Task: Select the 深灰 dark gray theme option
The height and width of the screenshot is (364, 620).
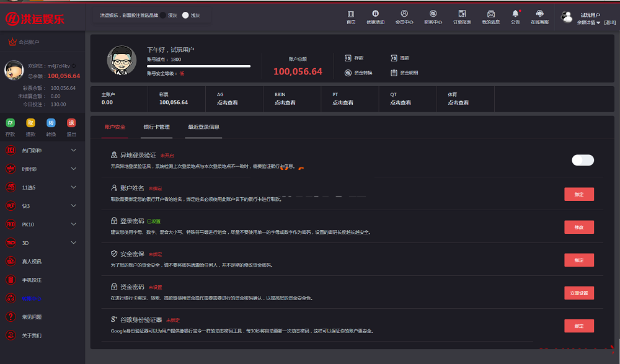Action: click(164, 15)
